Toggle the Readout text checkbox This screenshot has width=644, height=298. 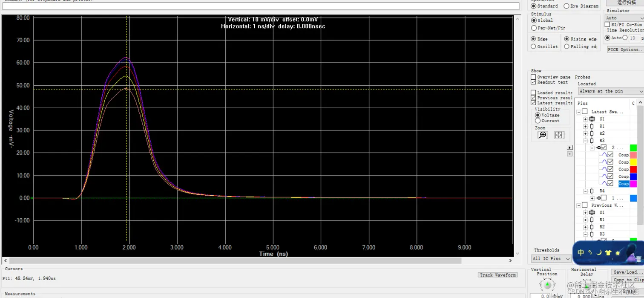pyautogui.click(x=533, y=82)
